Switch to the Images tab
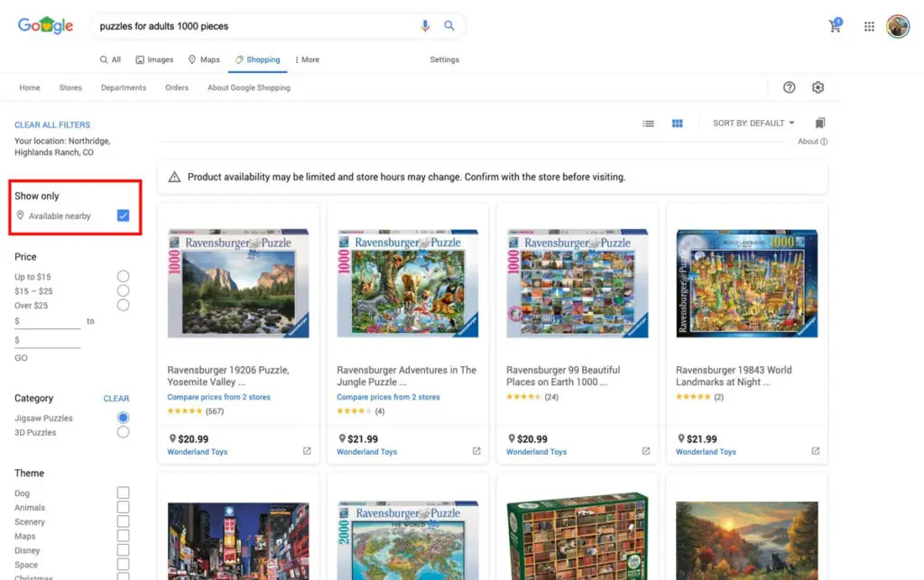Viewport: 924px width, 580px height. (154, 60)
